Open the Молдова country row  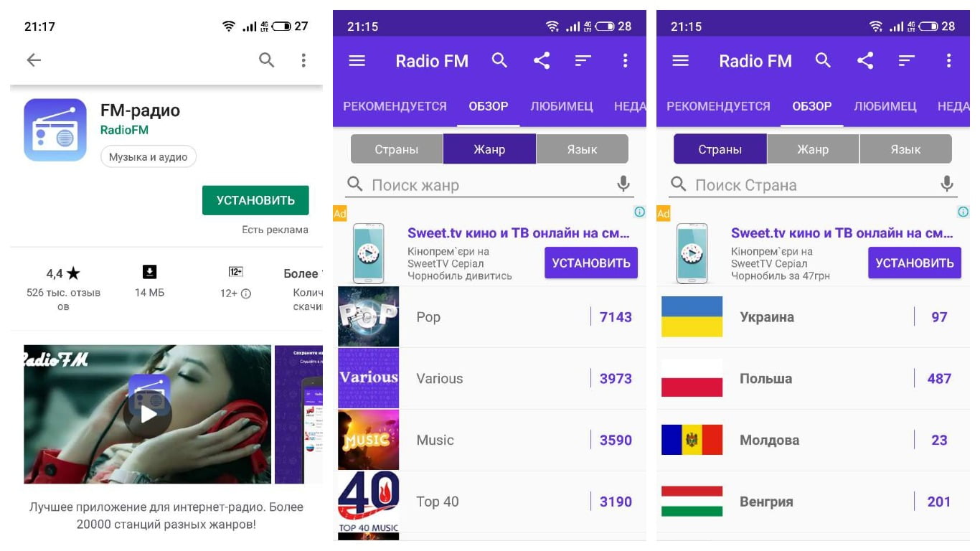pyautogui.click(x=814, y=441)
